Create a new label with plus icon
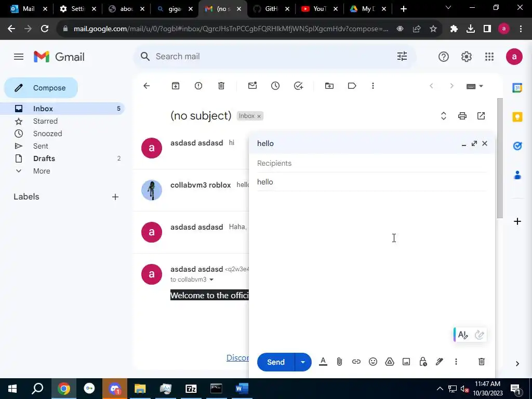This screenshot has width=532, height=399. coord(115,197)
